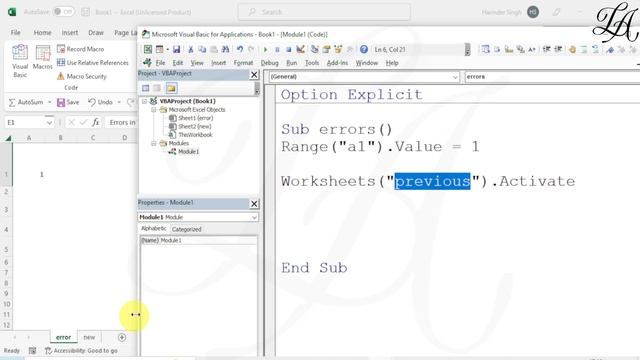Open the Object Browser toolbar icon
Image resolution: width=640 pixels, height=360 pixels.
coord(338,49)
